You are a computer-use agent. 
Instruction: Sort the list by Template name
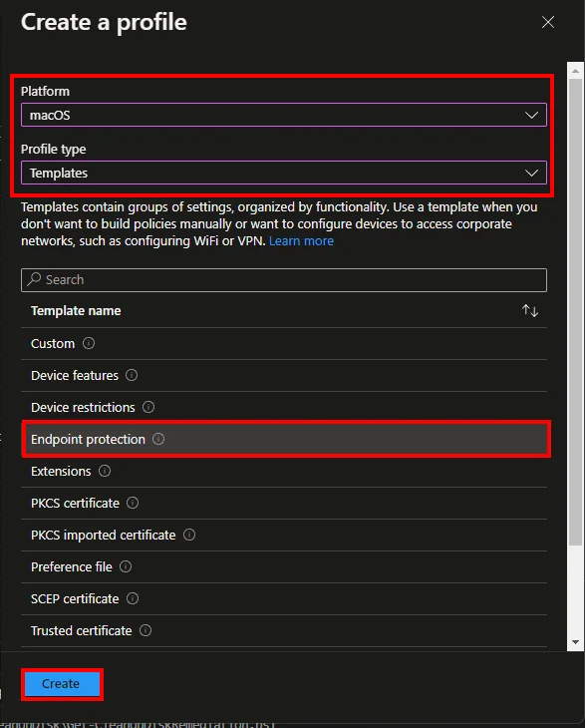(x=76, y=310)
